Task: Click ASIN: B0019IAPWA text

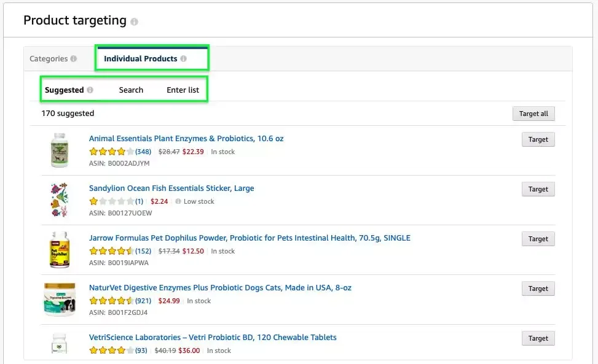Action: pyautogui.click(x=119, y=263)
